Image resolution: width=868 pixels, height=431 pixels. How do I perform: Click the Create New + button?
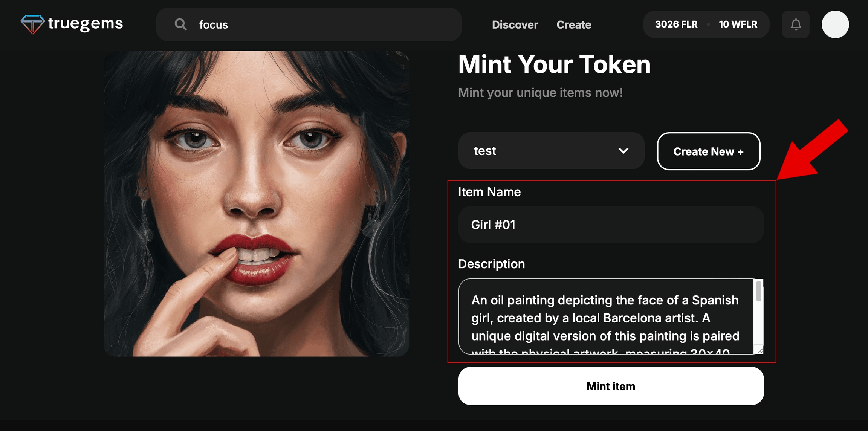click(708, 151)
